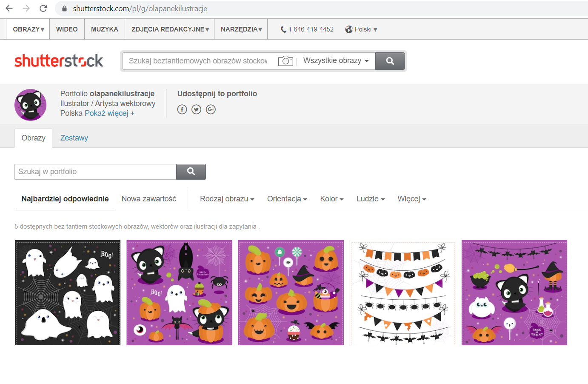Screen dimensions: 588x384
Task: Click the portfolio search magnifier button
Action: pyautogui.click(x=191, y=172)
